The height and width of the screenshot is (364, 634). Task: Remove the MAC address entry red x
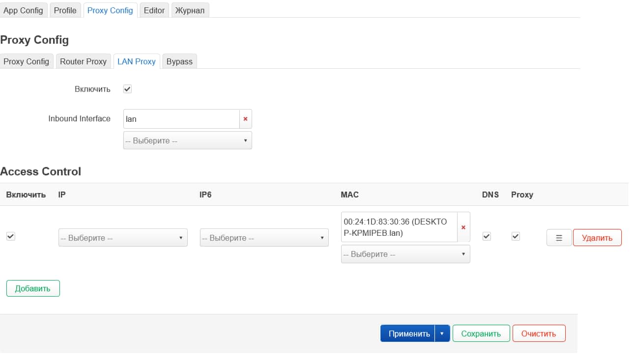point(463,227)
